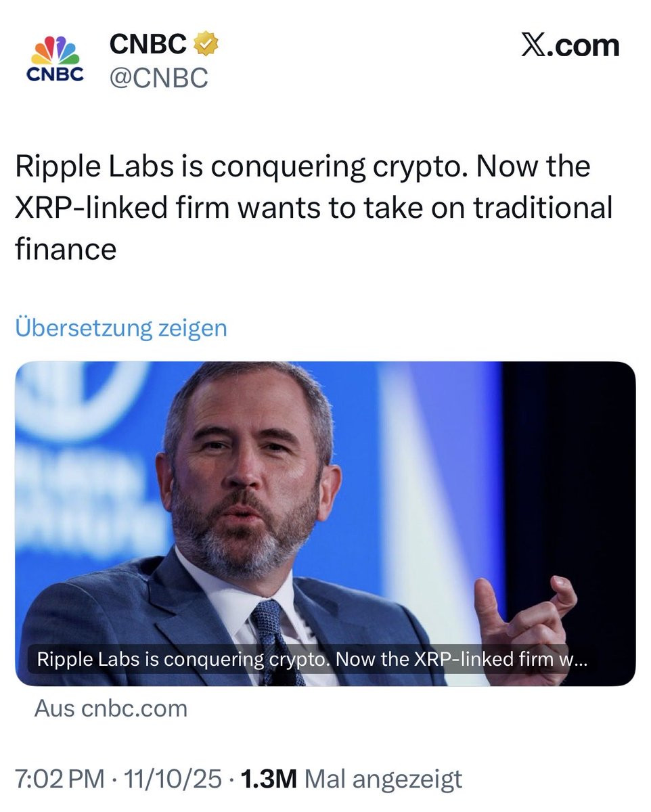Screen dimensions: 651x812
Task: Click the word finance ending the tweet
Action: 66,249
